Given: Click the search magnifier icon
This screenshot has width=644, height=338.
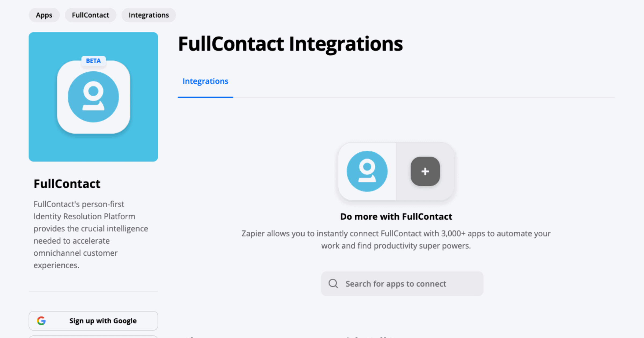Looking at the screenshot, I should pyautogui.click(x=334, y=284).
